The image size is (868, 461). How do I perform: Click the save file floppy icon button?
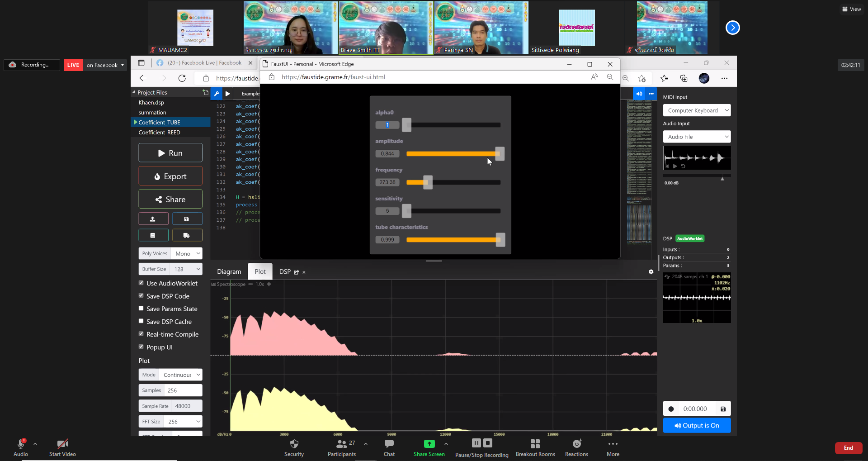pyautogui.click(x=187, y=219)
